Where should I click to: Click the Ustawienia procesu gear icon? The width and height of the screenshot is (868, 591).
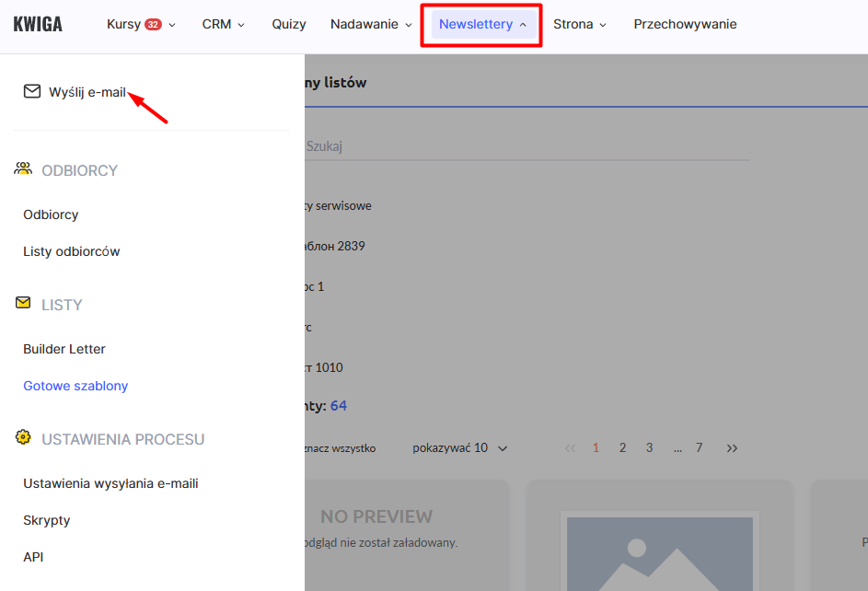tap(23, 437)
